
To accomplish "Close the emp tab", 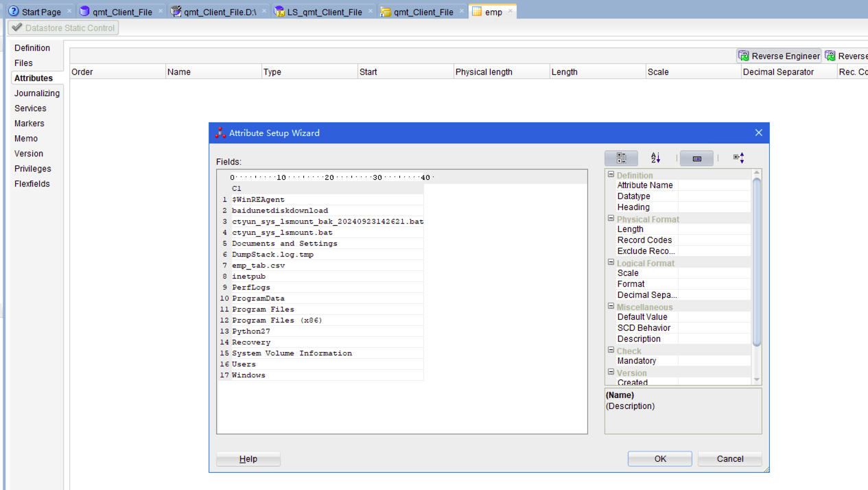I will point(511,12).
